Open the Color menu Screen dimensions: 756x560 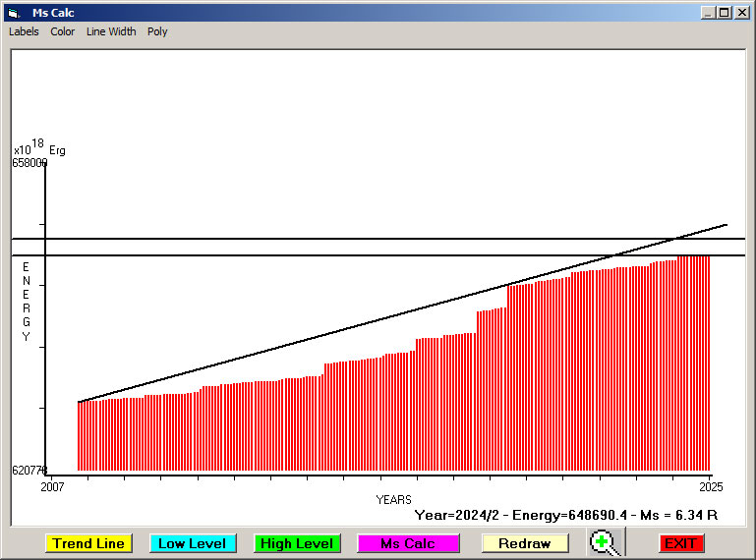point(63,31)
